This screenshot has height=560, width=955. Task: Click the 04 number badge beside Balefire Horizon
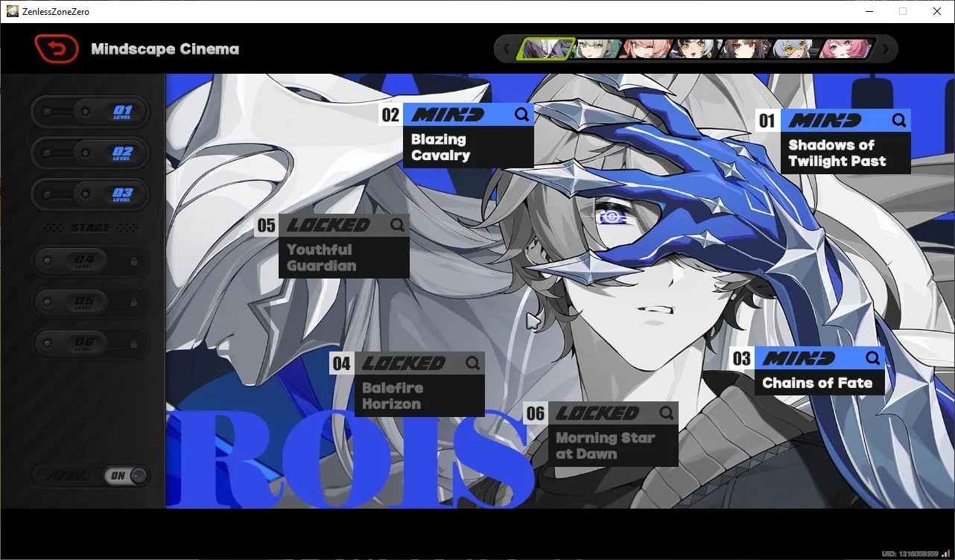coord(341,363)
